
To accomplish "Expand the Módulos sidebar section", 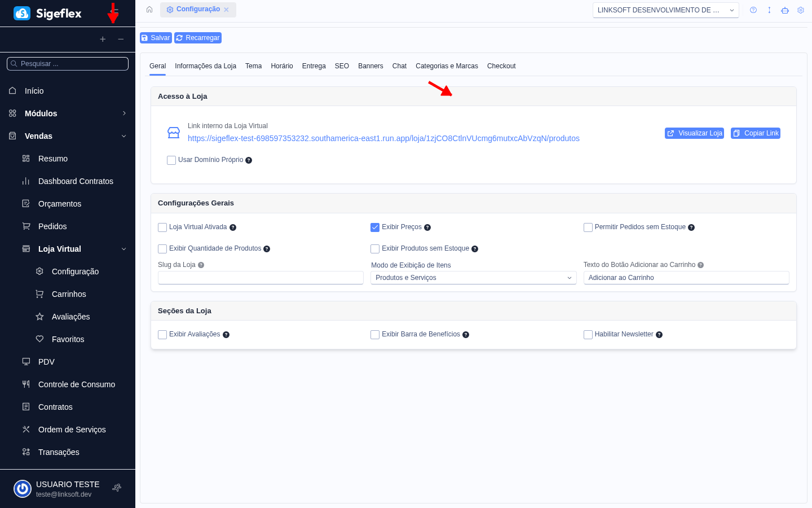I will click(x=123, y=113).
